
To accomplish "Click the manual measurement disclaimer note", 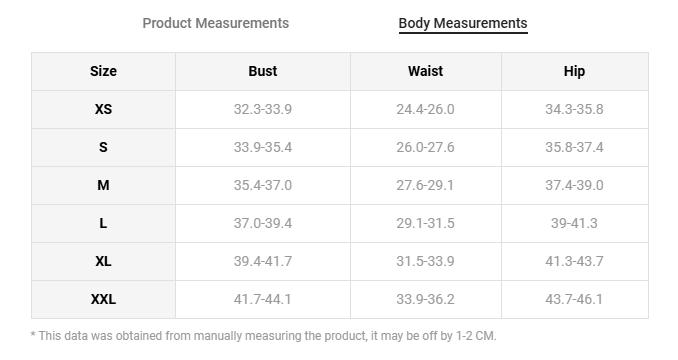I will pos(263,336).
